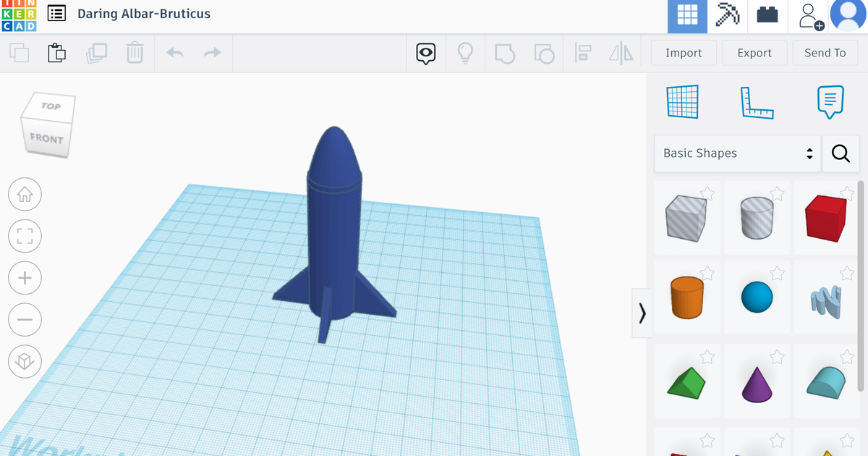The height and width of the screenshot is (456, 868).
Task: Favorite the red Box shape
Action: [x=846, y=194]
